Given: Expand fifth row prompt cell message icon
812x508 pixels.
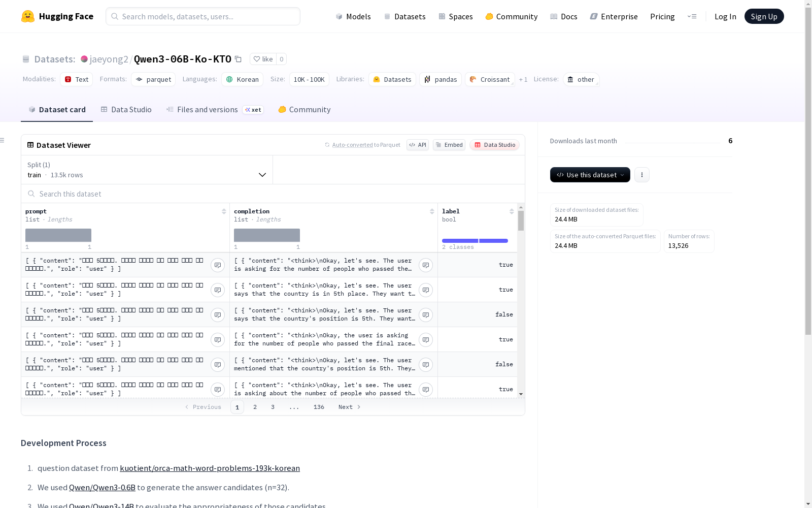Looking at the screenshot, I should tap(218, 365).
